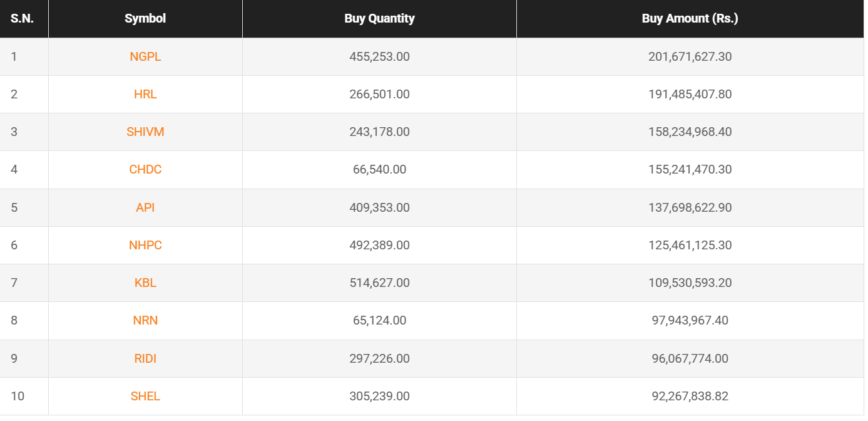Image resolution: width=868 pixels, height=421 pixels.
Task: Open the NGPL symbol link
Action: (145, 56)
